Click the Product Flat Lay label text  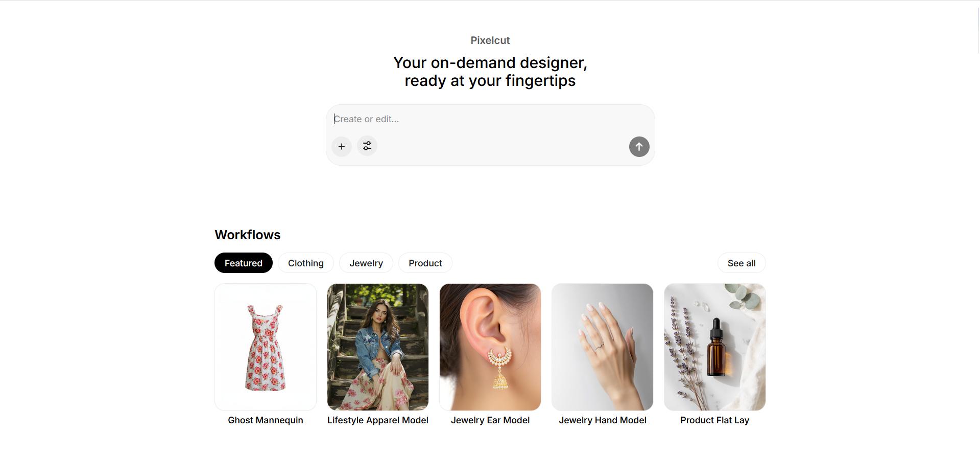[714, 420]
